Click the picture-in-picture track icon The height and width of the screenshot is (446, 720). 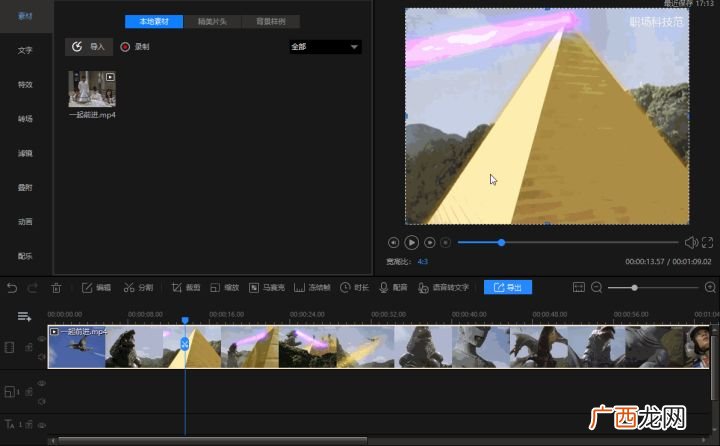point(11,392)
